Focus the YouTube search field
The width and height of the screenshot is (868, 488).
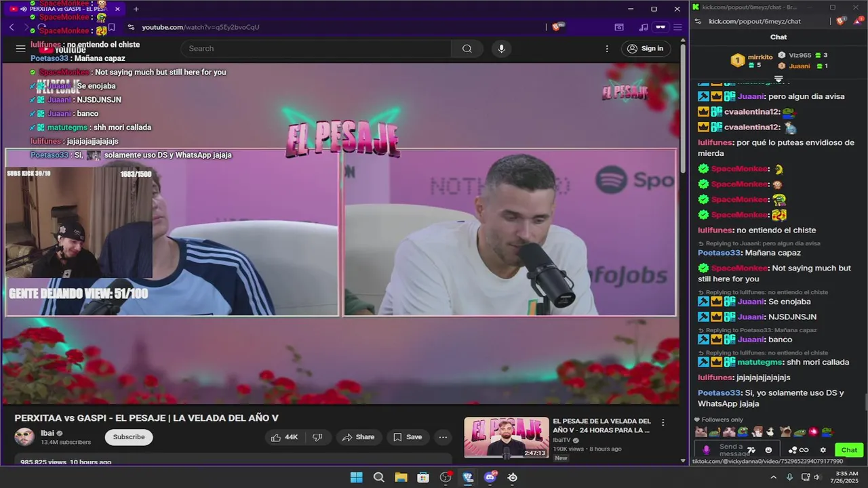coord(316,48)
